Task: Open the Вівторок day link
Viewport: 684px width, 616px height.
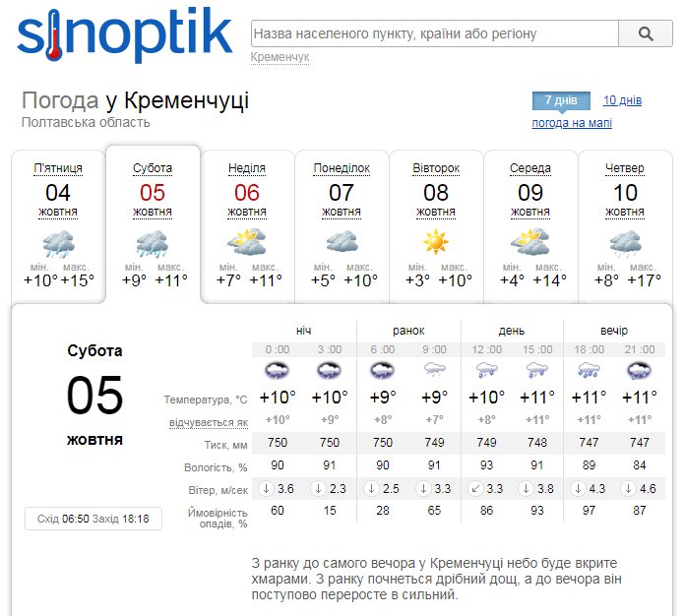Action: (x=436, y=168)
